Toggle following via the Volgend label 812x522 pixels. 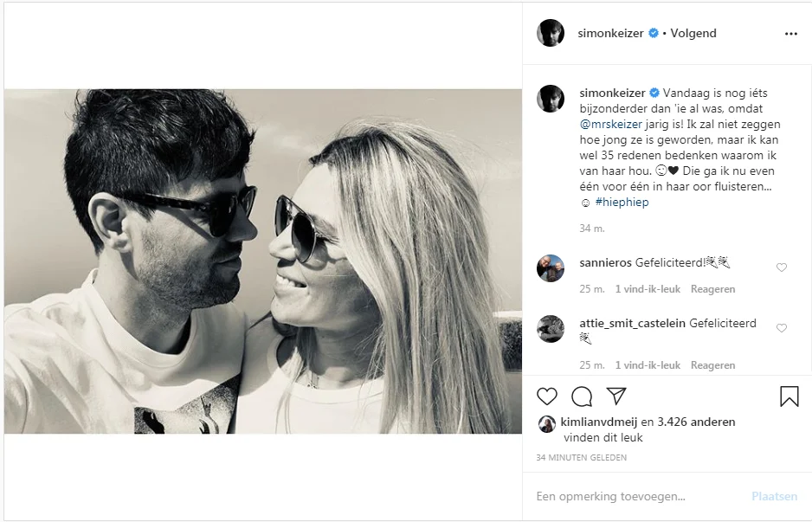(691, 33)
